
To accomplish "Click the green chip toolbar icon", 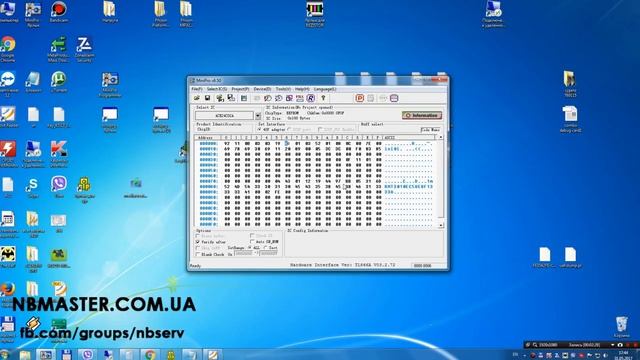I will pos(244,98).
